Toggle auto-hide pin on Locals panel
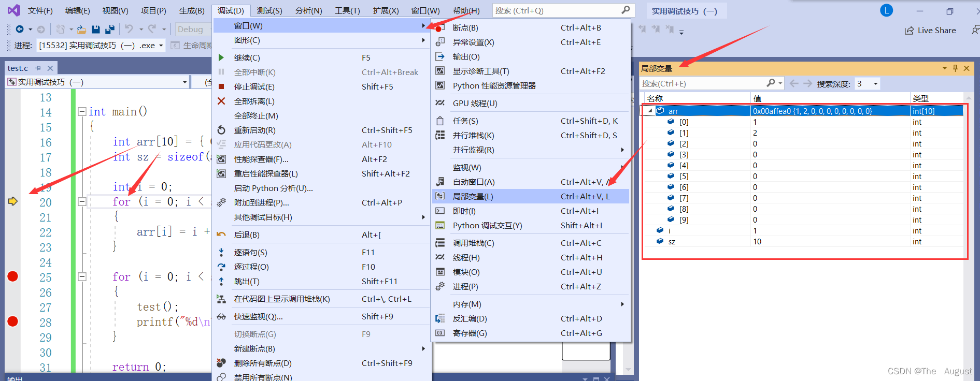The height and width of the screenshot is (381, 980). pos(956,68)
